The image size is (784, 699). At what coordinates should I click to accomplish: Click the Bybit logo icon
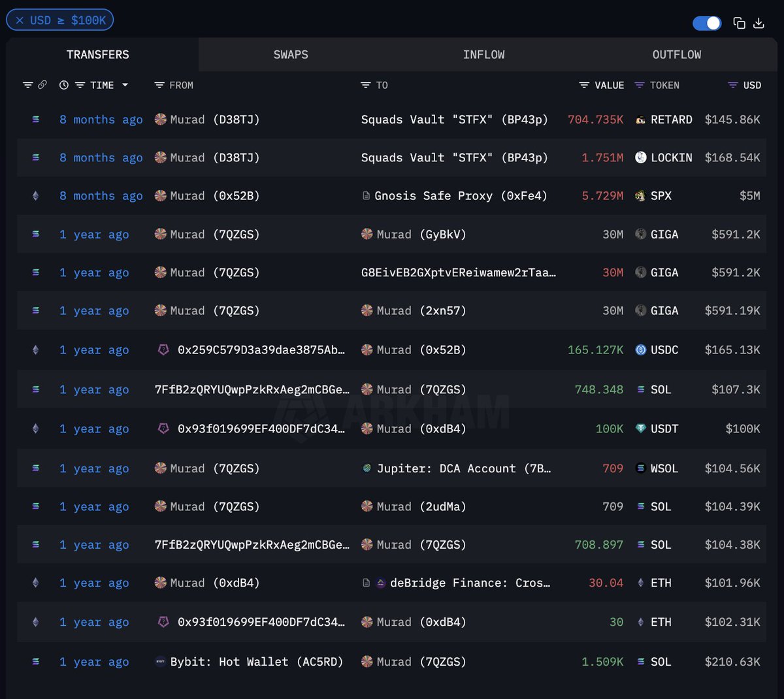point(160,662)
